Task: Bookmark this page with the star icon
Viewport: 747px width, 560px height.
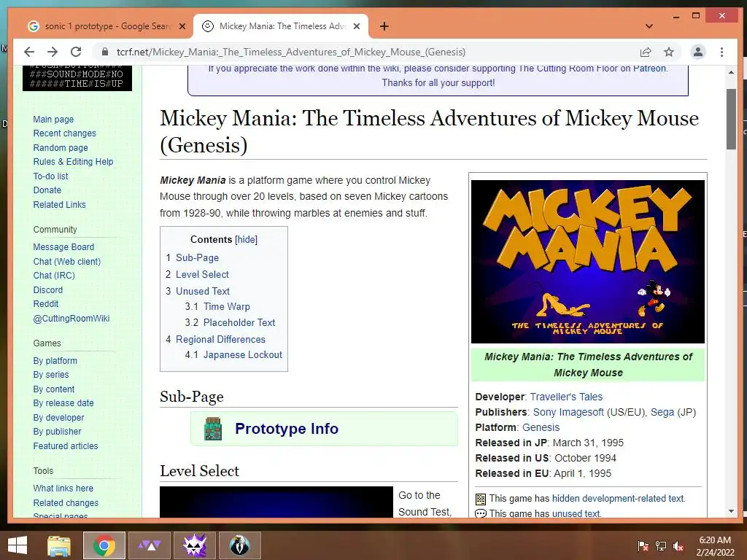Action: (669, 52)
